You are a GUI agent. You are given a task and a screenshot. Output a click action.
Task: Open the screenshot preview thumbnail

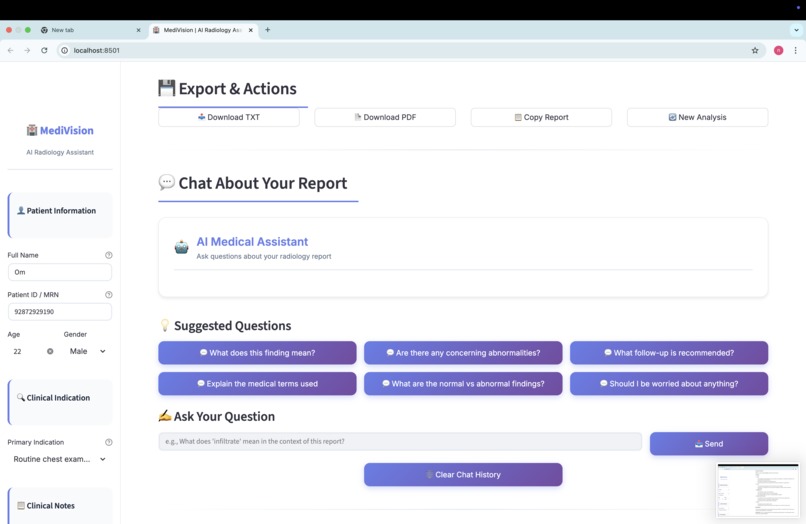click(758, 491)
